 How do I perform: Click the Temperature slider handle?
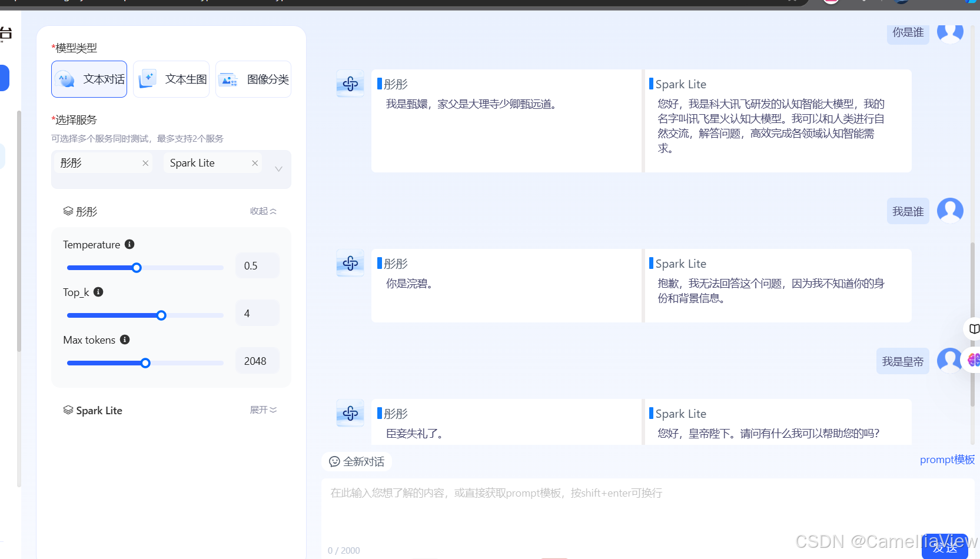click(137, 268)
